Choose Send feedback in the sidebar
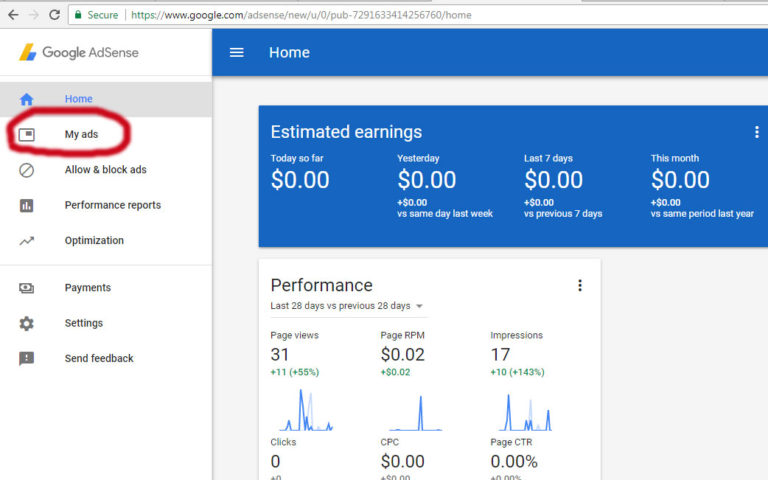Image resolution: width=768 pixels, height=480 pixels. point(106,358)
